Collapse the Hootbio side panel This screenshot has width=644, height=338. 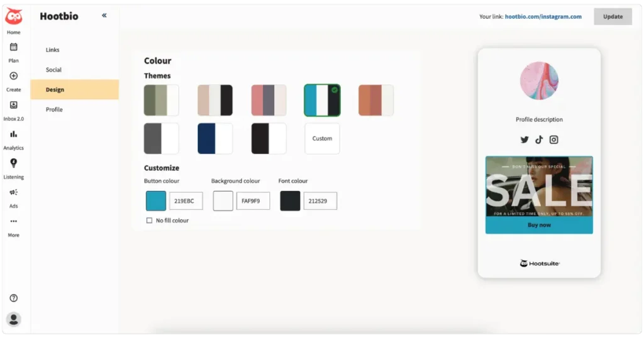pyautogui.click(x=104, y=16)
